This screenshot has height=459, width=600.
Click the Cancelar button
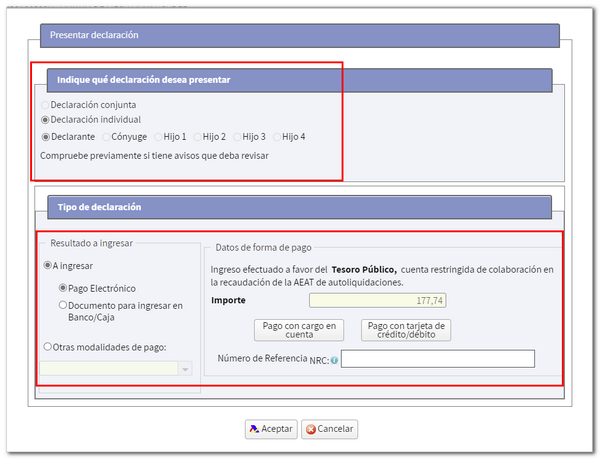click(329, 429)
